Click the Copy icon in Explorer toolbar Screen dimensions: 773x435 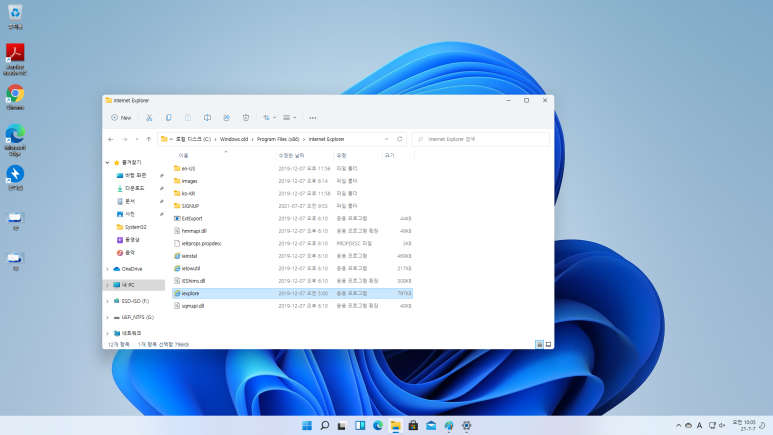(x=169, y=118)
